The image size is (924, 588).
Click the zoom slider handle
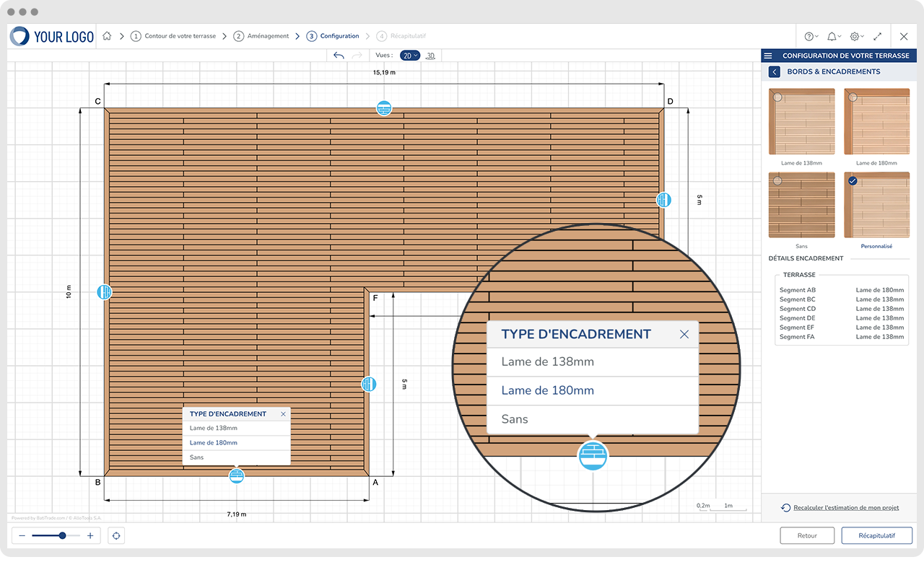pos(63,535)
